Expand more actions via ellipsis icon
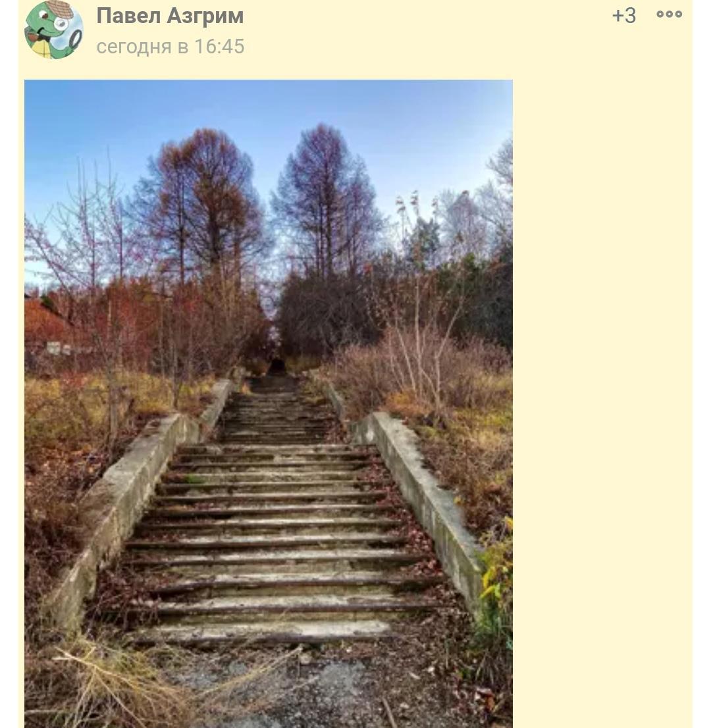 point(669,14)
